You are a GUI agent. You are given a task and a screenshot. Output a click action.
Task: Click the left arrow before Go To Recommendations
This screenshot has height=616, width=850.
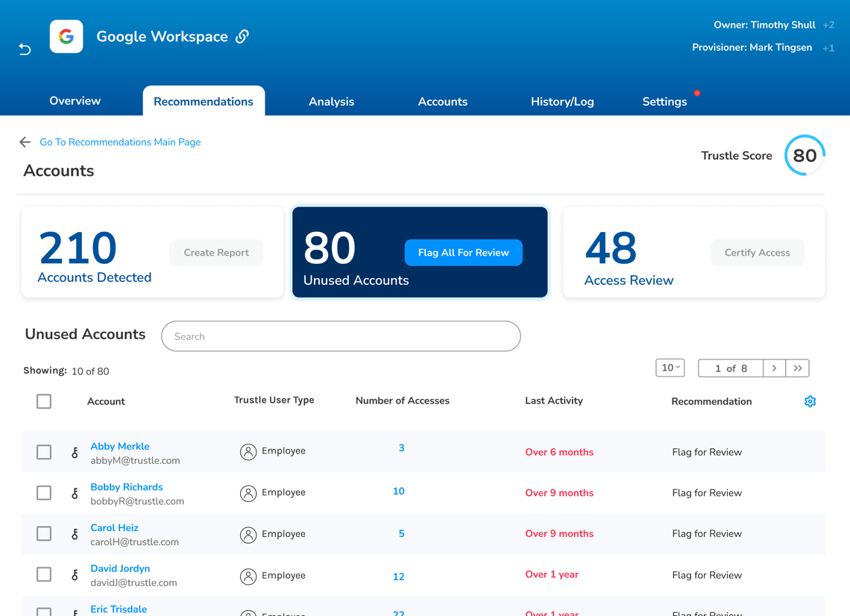[25, 142]
